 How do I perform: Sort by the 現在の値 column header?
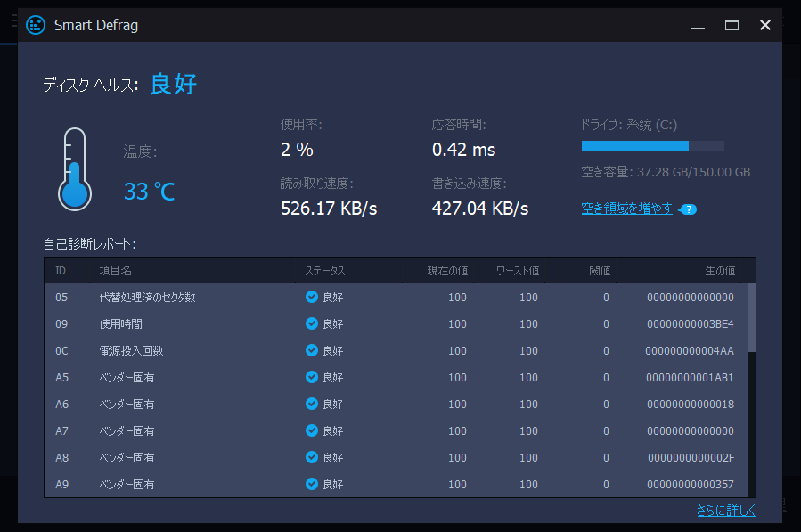(x=447, y=271)
